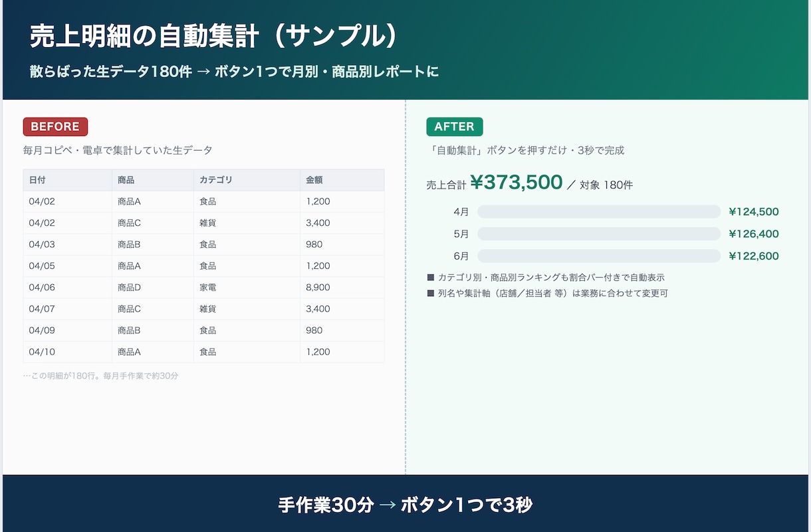Select the 家電 category cell
Screen dimensions: 811x532
point(247,288)
